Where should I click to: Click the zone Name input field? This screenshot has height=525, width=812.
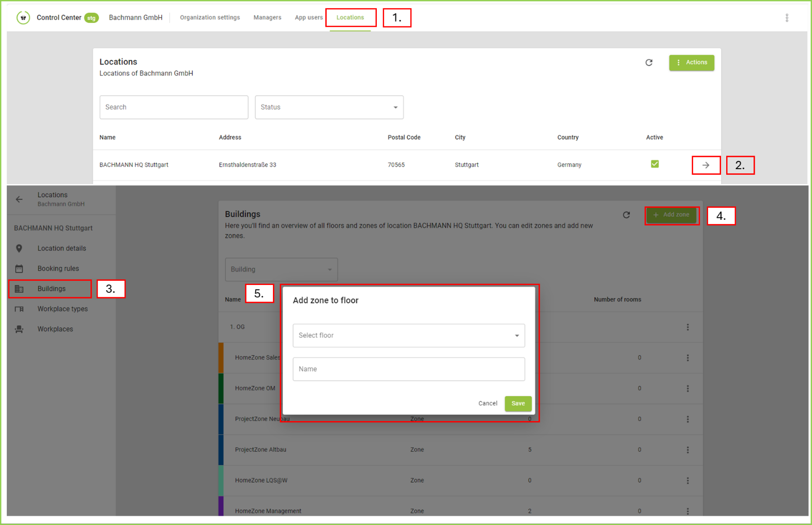click(408, 369)
